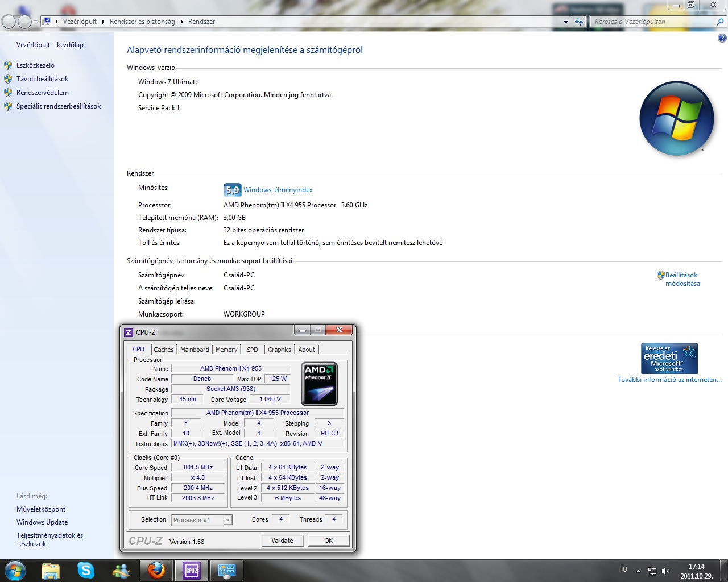Open Teljesítményadatok és -eszközök link
This screenshot has height=582, width=728.
[x=49, y=539]
